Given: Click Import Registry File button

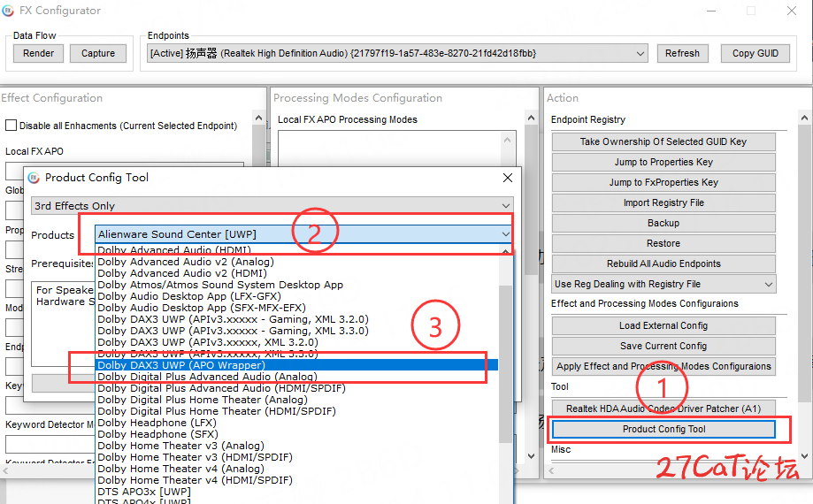Looking at the screenshot, I should coord(663,202).
